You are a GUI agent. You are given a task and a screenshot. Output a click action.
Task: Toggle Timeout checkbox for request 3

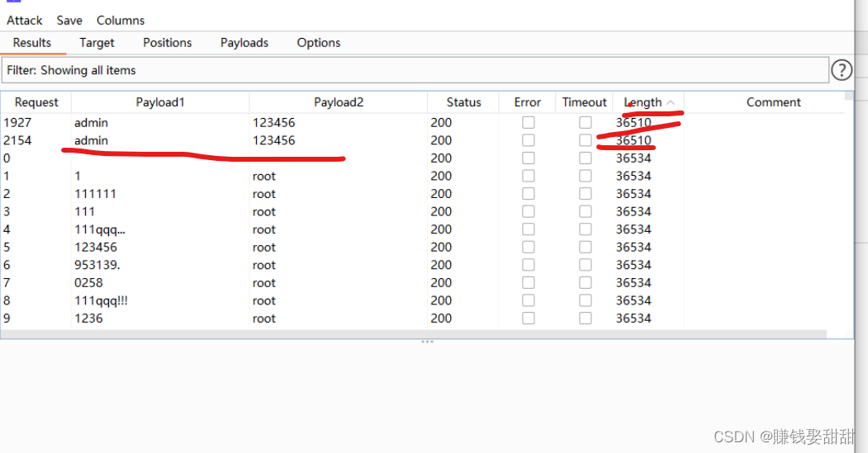(x=585, y=211)
